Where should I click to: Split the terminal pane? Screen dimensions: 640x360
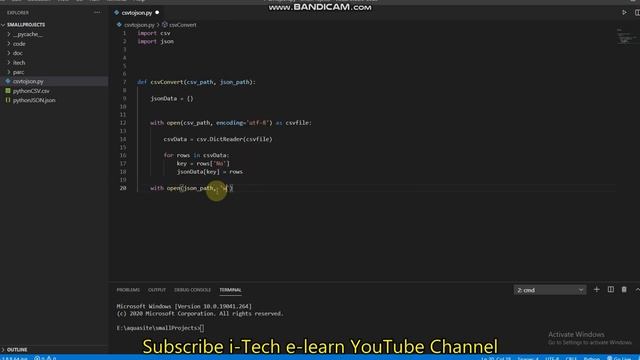[611, 289]
